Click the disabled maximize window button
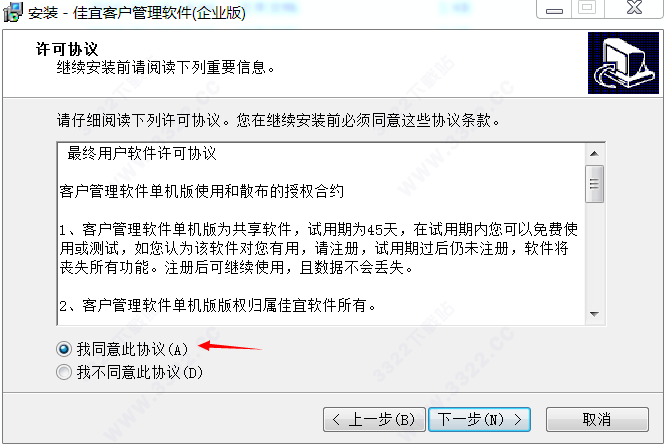Image resolution: width=666 pixels, height=446 pixels. coord(587,8)
